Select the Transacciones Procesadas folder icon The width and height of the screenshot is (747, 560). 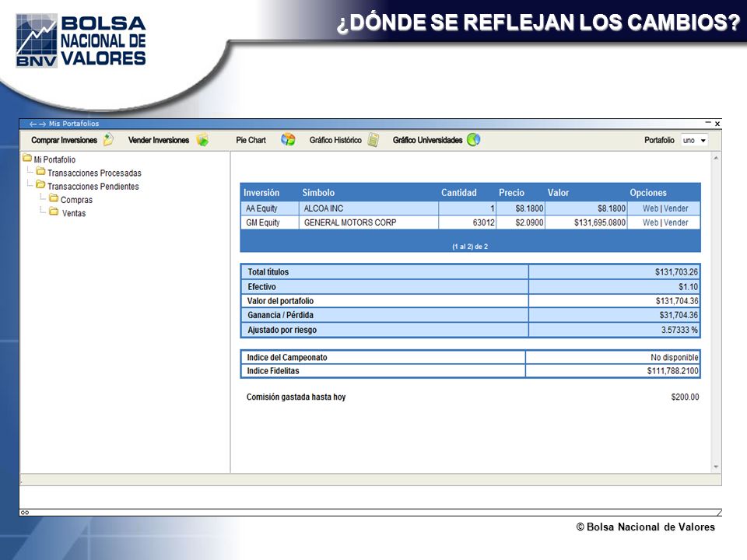41,171
